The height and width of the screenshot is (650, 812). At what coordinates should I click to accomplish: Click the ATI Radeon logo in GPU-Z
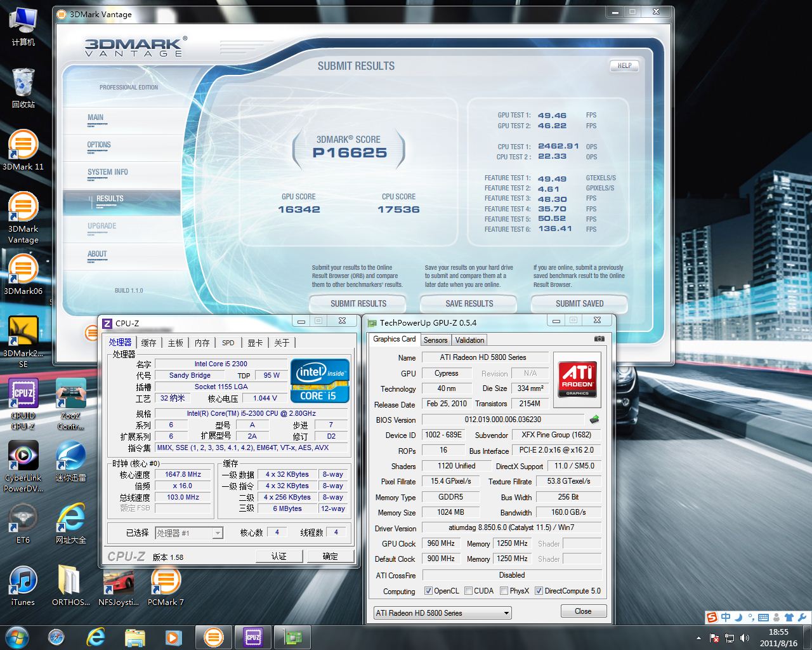click(x=577, y=379)
